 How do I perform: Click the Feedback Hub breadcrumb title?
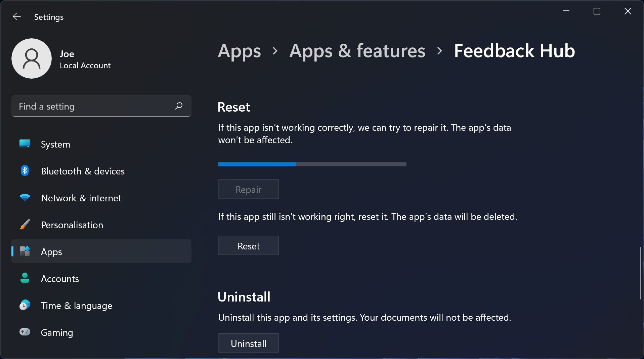[x=514, y=51]
